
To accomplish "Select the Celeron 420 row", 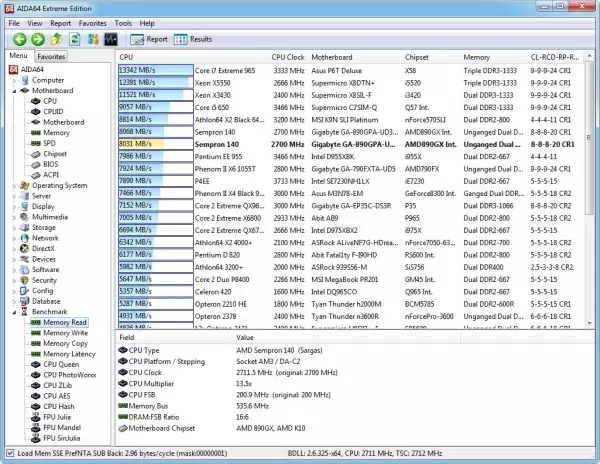I will click(x=351, y=292).
